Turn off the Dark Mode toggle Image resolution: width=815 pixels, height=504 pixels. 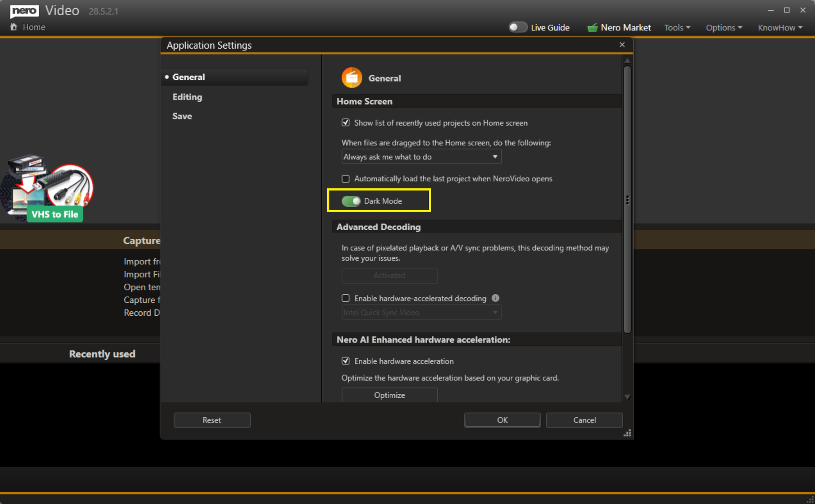(x=351, y=201)
